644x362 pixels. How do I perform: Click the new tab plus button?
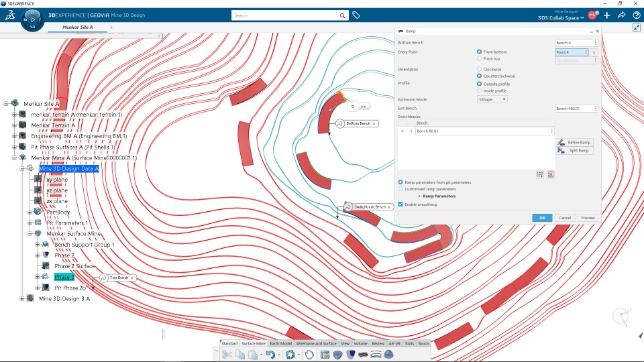tap(111, 27)
